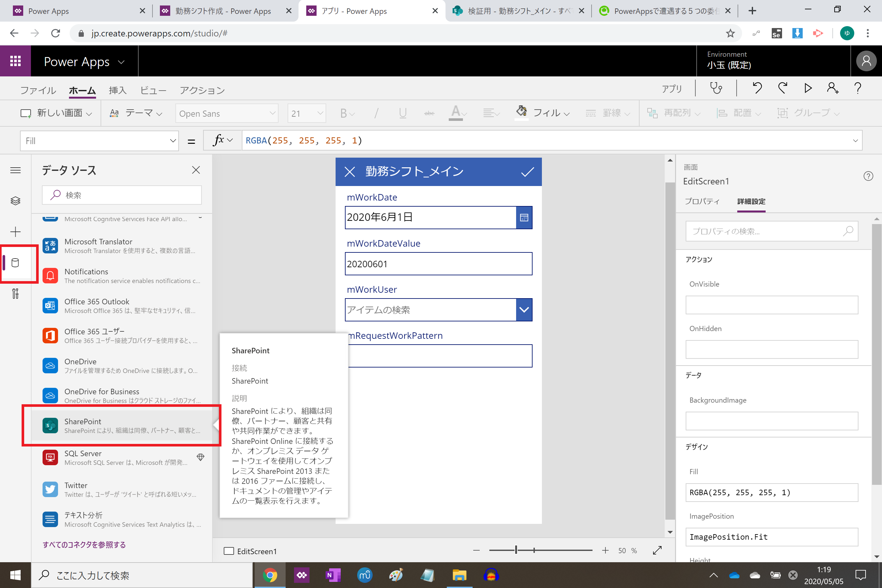Screen dimensions: 882x588
Task: Click the App checker stethoscope icon
Action: pyautogui.click(x=716, y=89)
